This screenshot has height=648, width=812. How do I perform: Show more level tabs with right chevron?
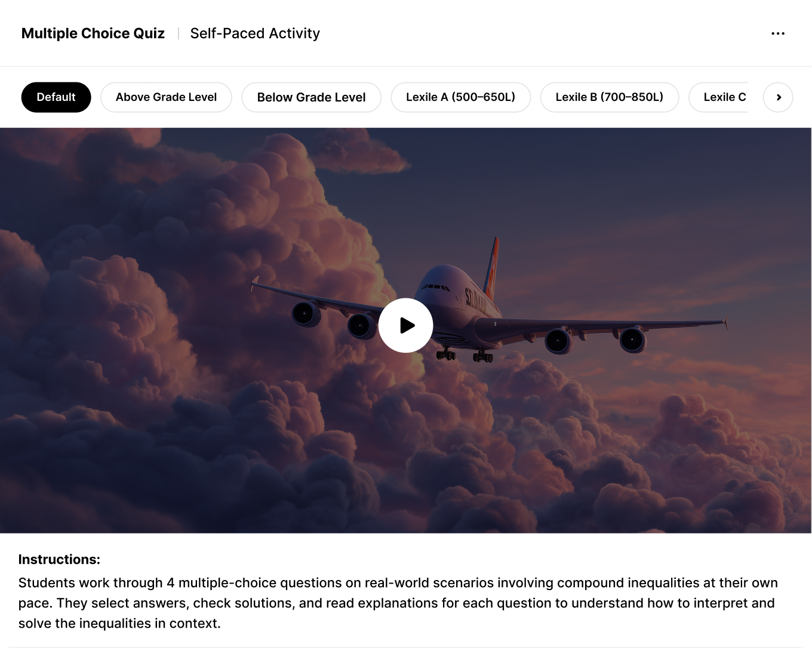778,97
